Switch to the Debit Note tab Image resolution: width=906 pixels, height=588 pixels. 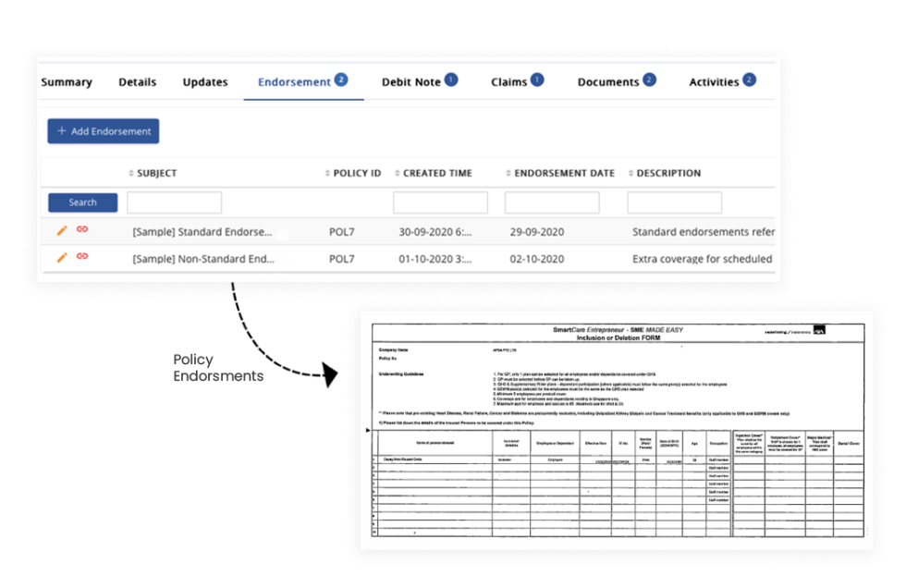(410, 81)
